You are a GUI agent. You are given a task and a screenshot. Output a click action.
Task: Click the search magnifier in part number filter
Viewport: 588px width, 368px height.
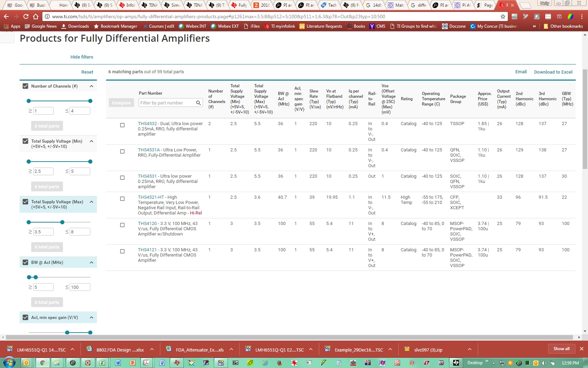(198, 103)
